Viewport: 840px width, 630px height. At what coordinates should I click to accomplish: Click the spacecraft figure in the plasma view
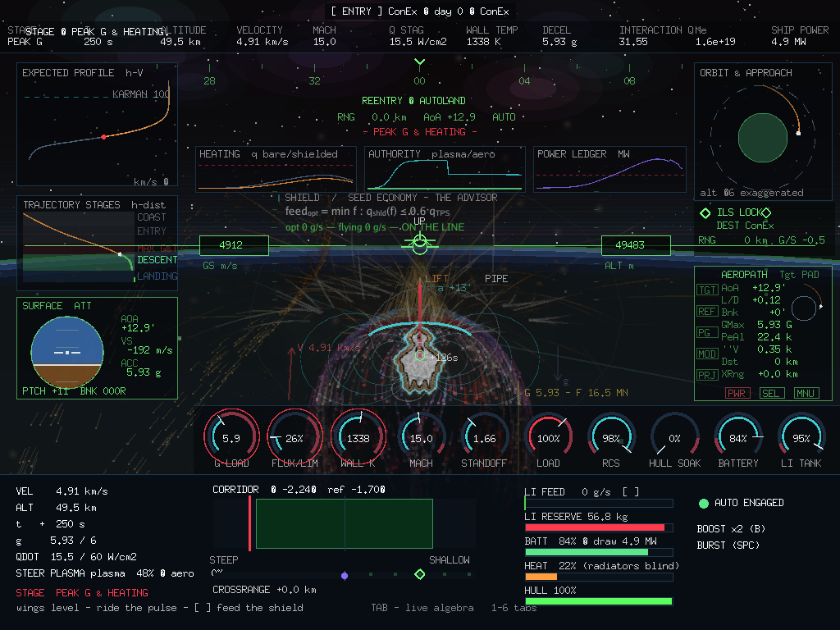[421, 359]
